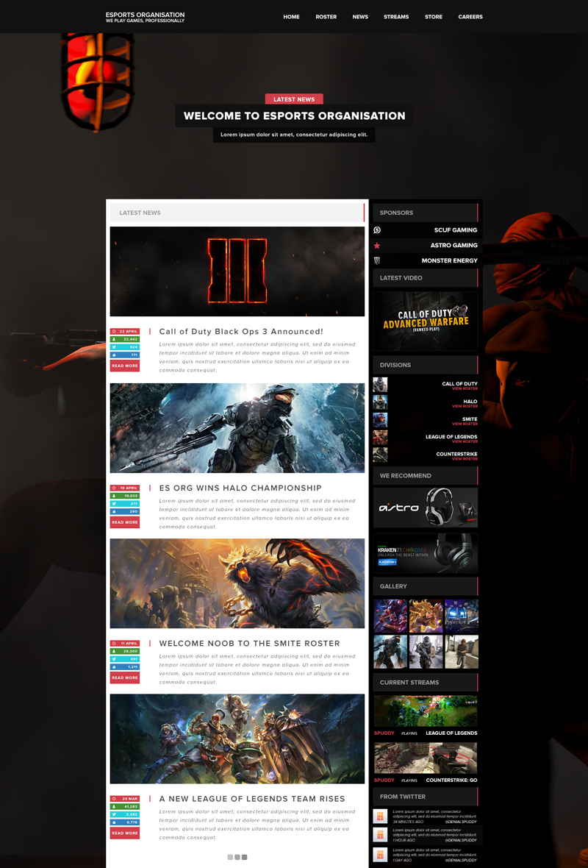The height and width of the screenshot is (868, 588).
Task: Open the Smite werewolf article banner image
Action: click(x=237, y=583)
